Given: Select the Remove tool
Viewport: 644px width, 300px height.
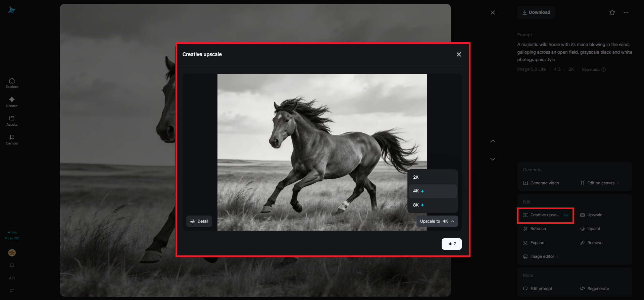Looking at the screenshot, I should [x=591, y=243].
